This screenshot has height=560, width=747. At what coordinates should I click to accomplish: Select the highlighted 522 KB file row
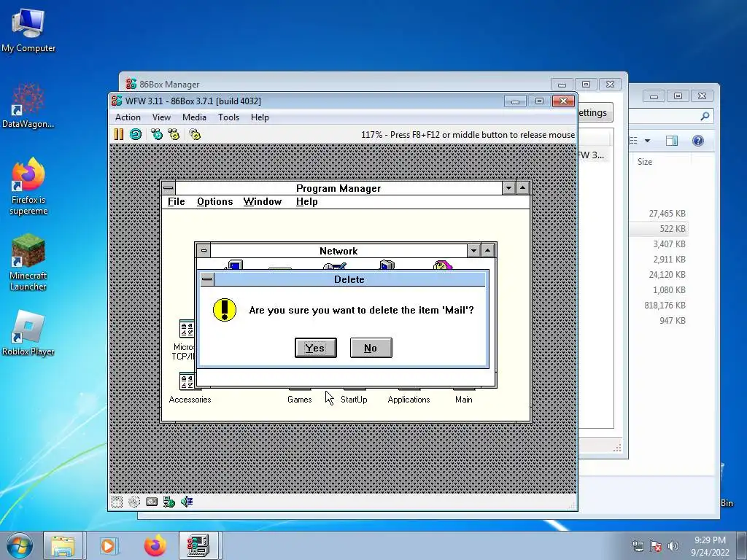[x=659, y=228]
